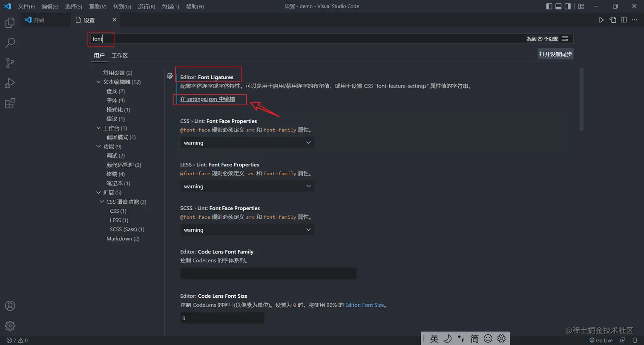Click the Manage gear in activity bar
This screenshot has width=644, height=345.
(10, 326)
